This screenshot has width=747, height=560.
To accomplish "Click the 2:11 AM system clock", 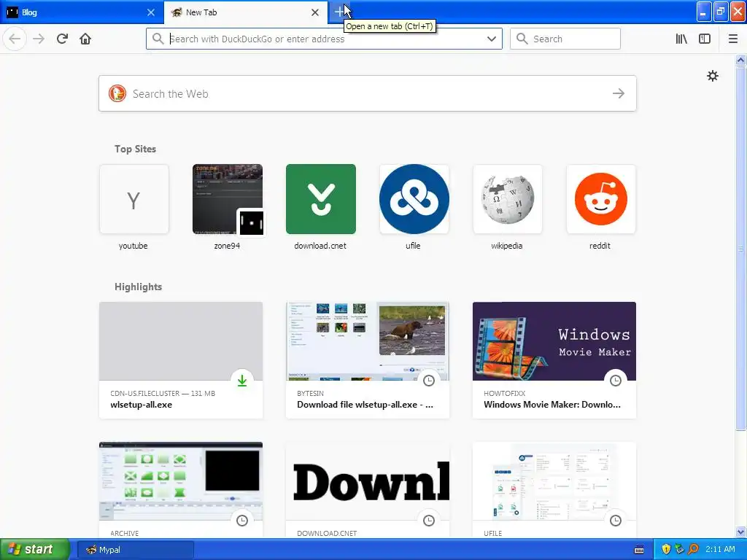I will click(x=720, y=550).
